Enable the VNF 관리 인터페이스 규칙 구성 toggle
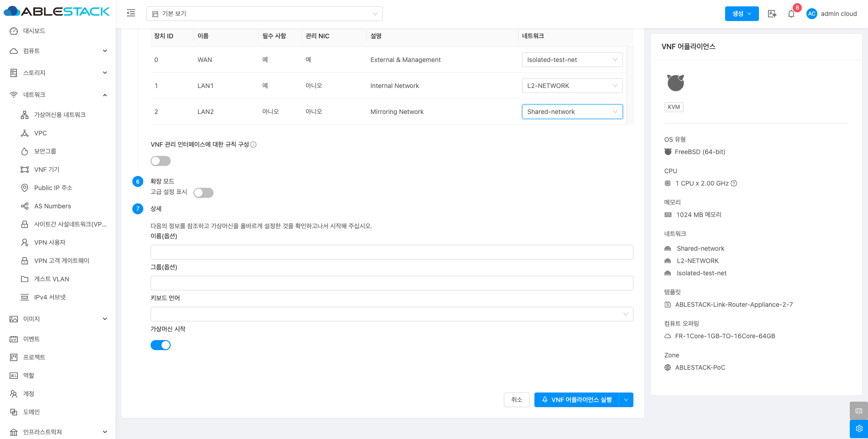Viewport: 868px width, 439px height. [x=161, y=161]
